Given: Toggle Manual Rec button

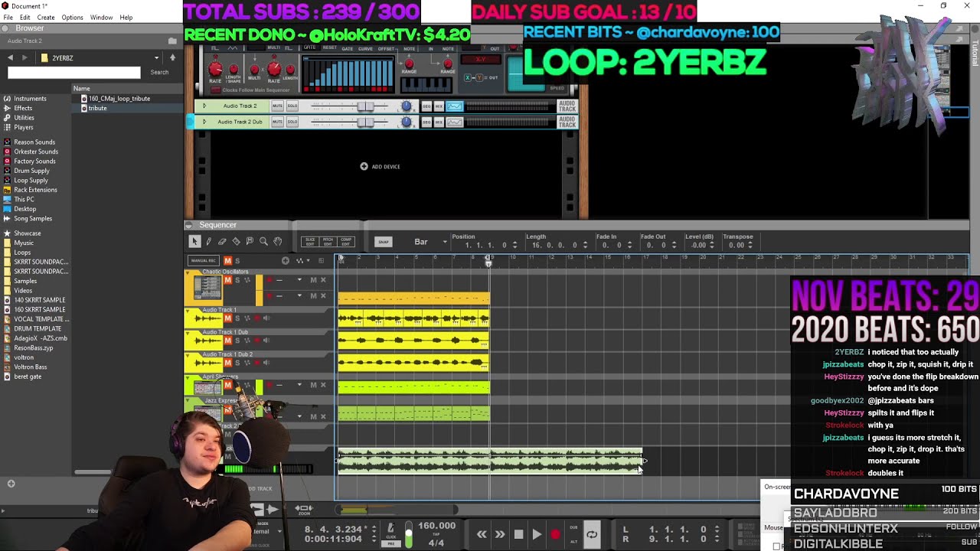Looking at the screenshot, I should [x=203, y=261].
